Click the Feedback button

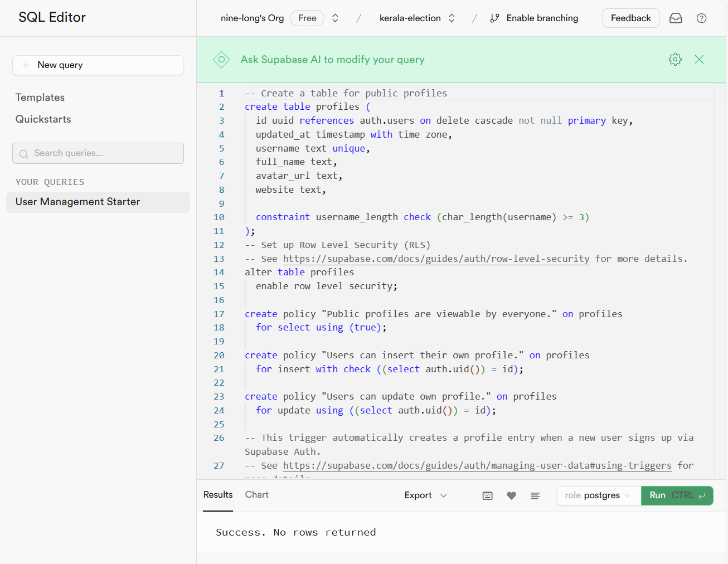point(630,18)
